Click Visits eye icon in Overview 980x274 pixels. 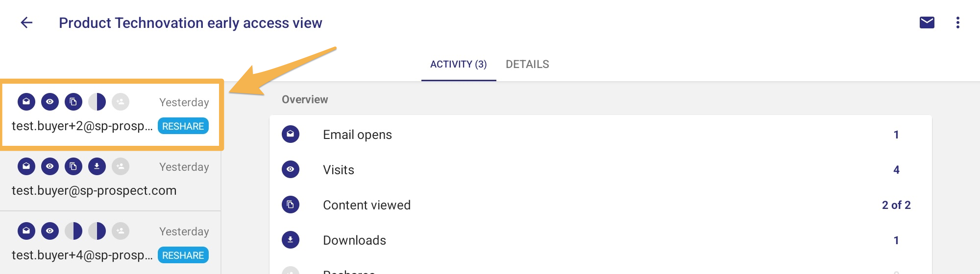tap(291, 169)
